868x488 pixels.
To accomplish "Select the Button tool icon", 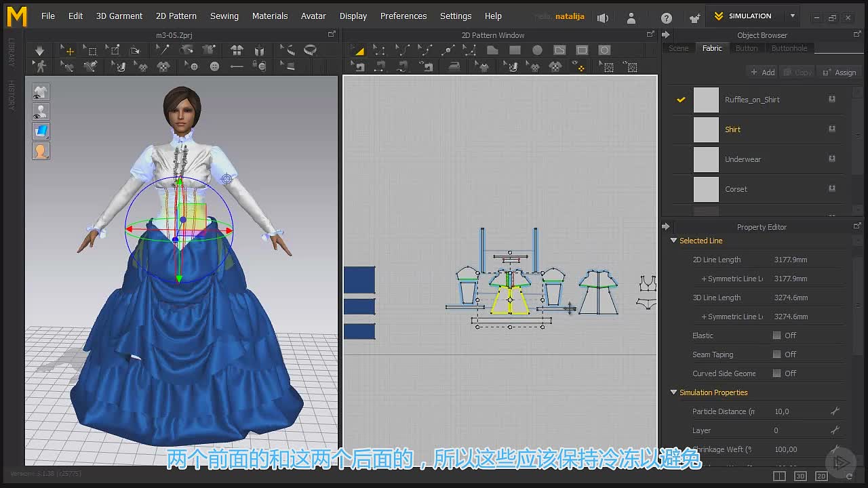I will 214,66.
